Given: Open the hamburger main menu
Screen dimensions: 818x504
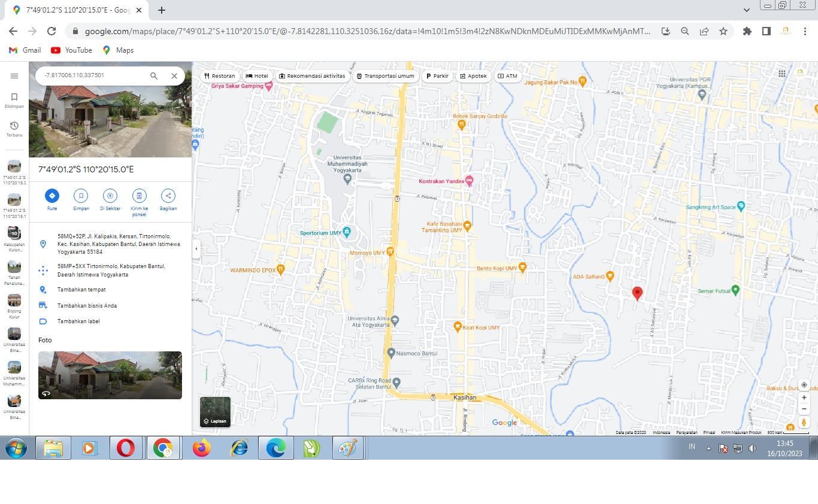Looking at the screenshot, I should 14,75.
